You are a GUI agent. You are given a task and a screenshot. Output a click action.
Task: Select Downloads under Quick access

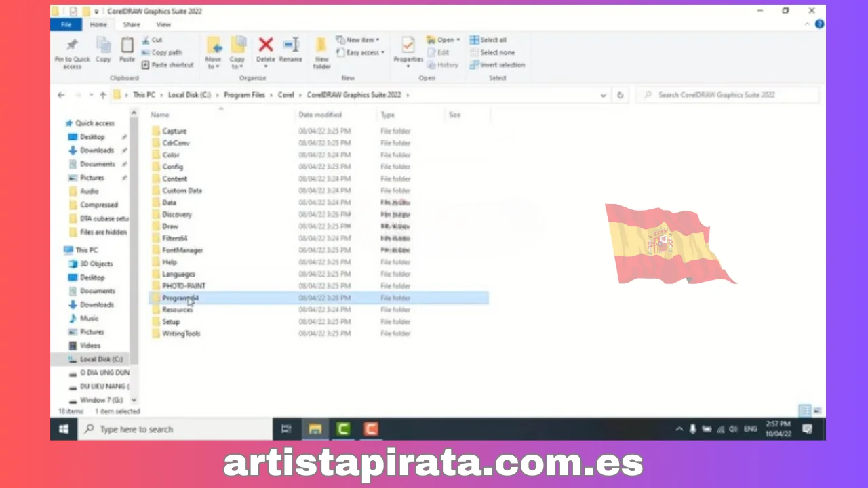pos(97,150)
